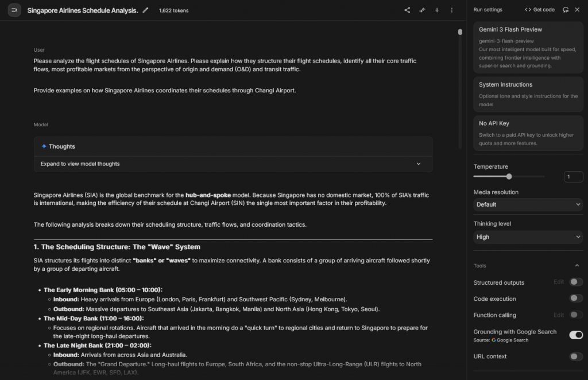Click the Temperature value input field

pos(573,177)
